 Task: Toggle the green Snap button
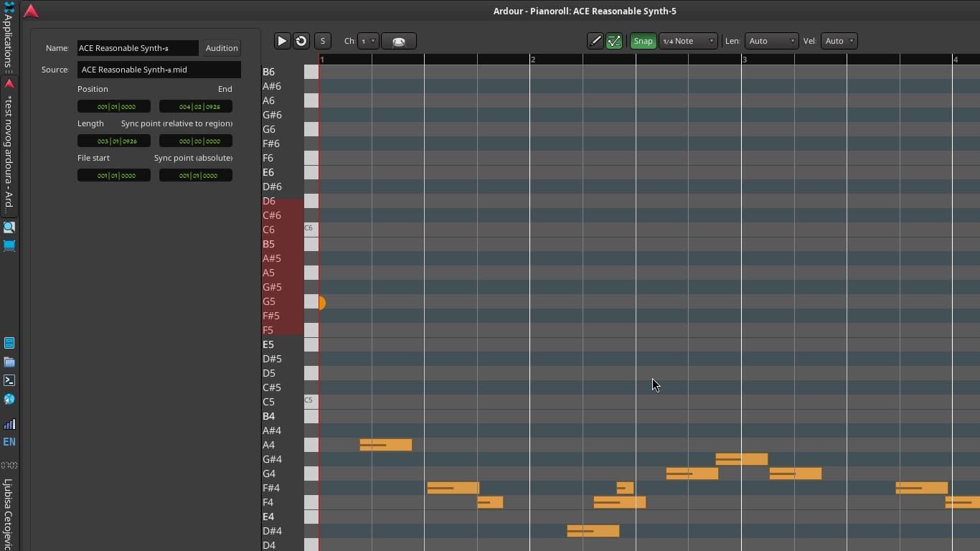pyautogui.click(x=643, y=41)
